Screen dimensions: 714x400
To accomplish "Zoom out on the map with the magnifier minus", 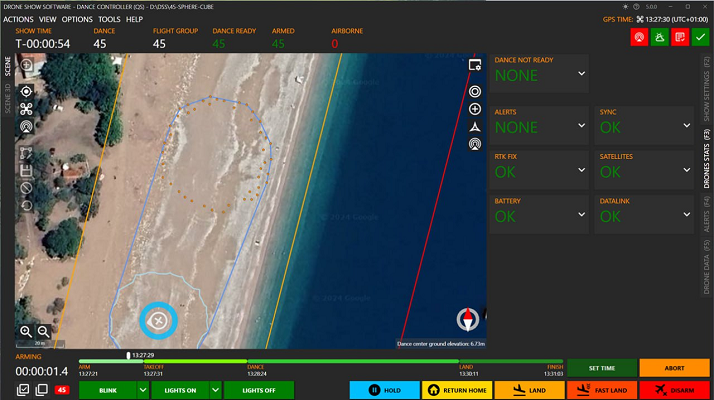I will coord(44,331).
